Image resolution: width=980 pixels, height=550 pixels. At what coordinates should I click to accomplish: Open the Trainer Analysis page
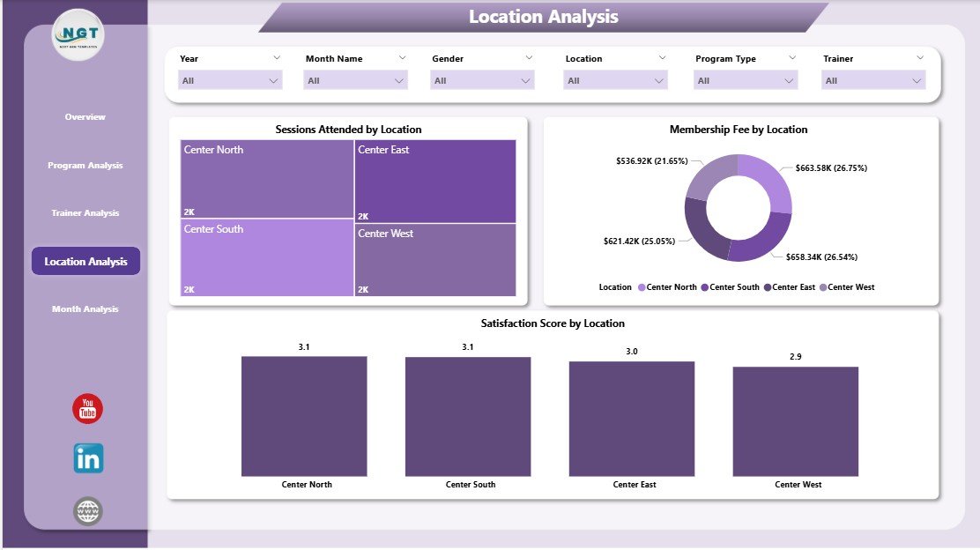[85, 212]
